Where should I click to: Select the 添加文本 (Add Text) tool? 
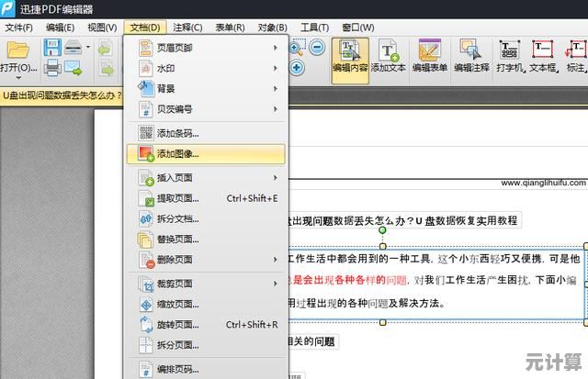pyautogui.click(x=388, y=54)
